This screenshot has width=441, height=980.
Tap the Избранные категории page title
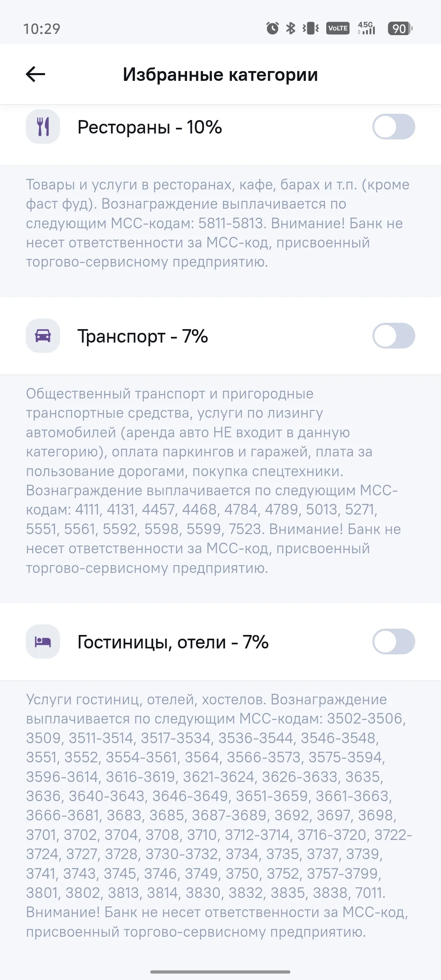tap(220, 75)
